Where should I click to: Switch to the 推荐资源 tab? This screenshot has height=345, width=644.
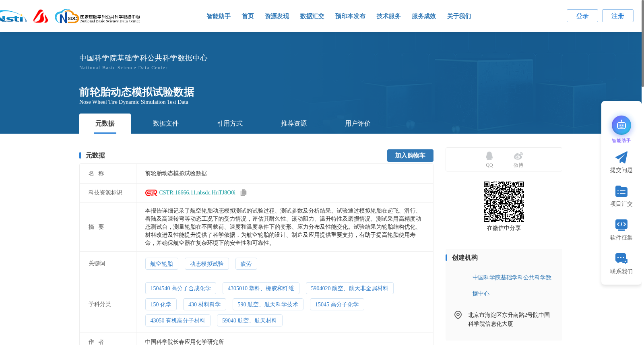coord(294,124)
